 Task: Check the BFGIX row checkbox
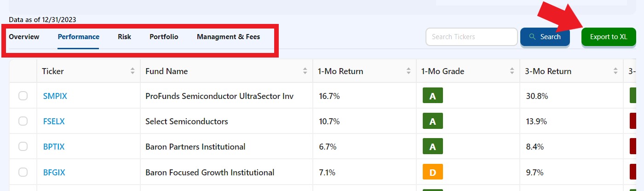pyautogui.click(x=23, y=172)
